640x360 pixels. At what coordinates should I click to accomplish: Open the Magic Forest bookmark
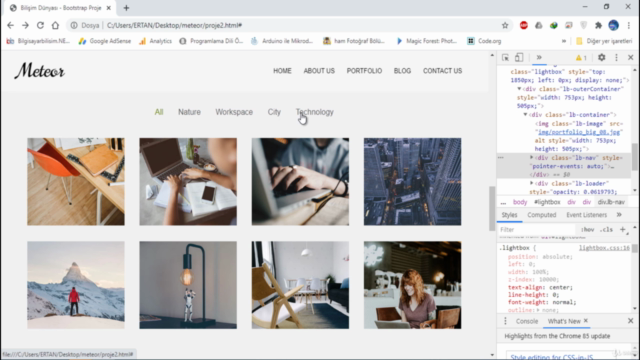427,41
